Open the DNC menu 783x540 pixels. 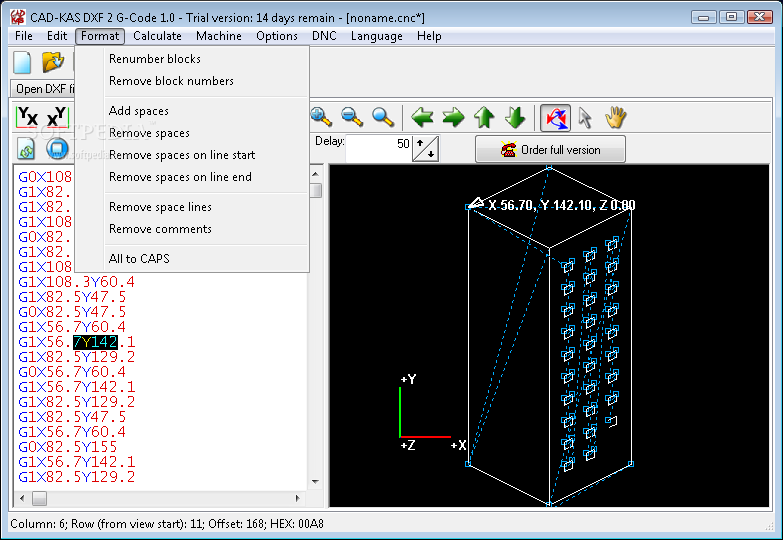click(324, 36)
